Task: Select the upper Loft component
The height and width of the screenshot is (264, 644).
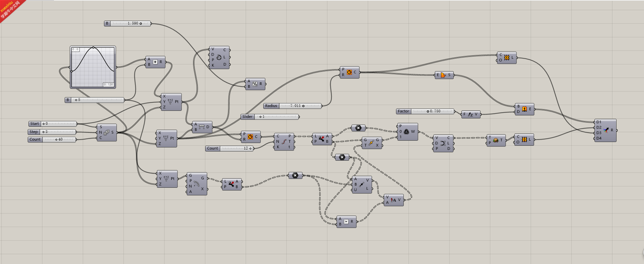Action: click(507, 58)
